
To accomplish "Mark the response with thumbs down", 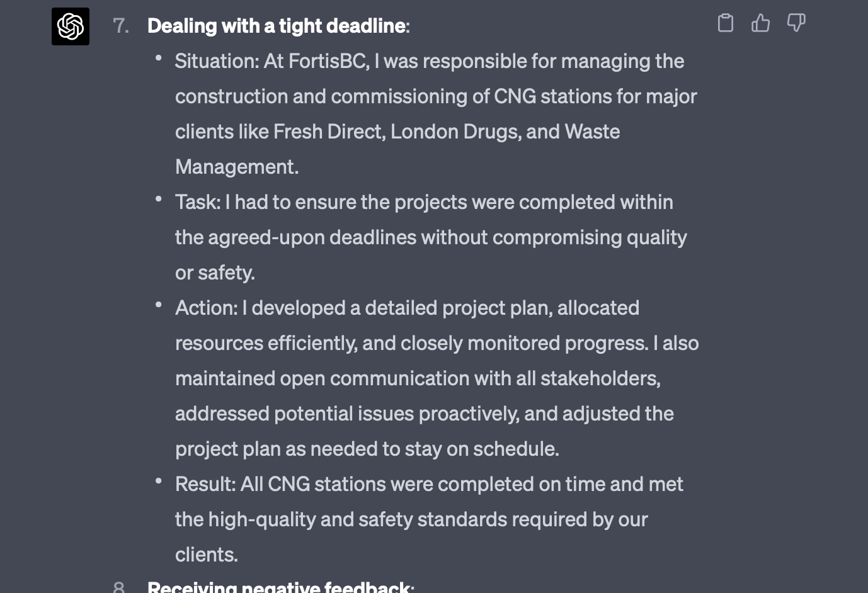I will (x=796, y=23).
